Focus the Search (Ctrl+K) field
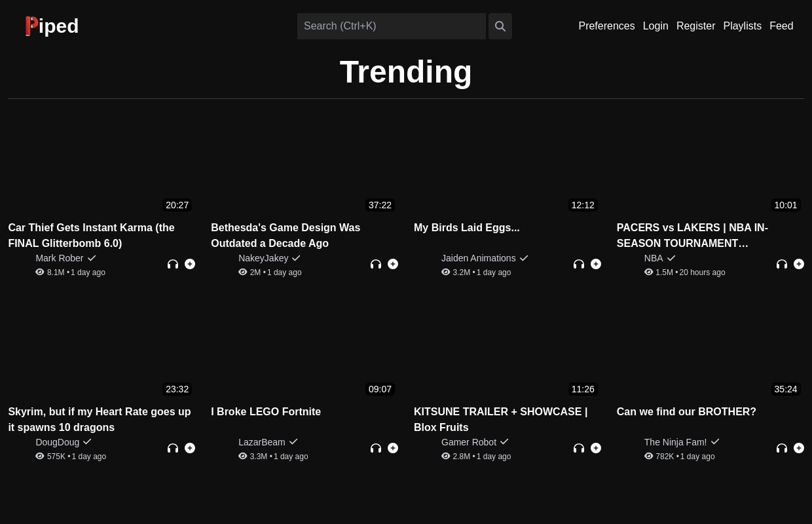This screenshot has height=524, width=812. (x=392, y=26)
